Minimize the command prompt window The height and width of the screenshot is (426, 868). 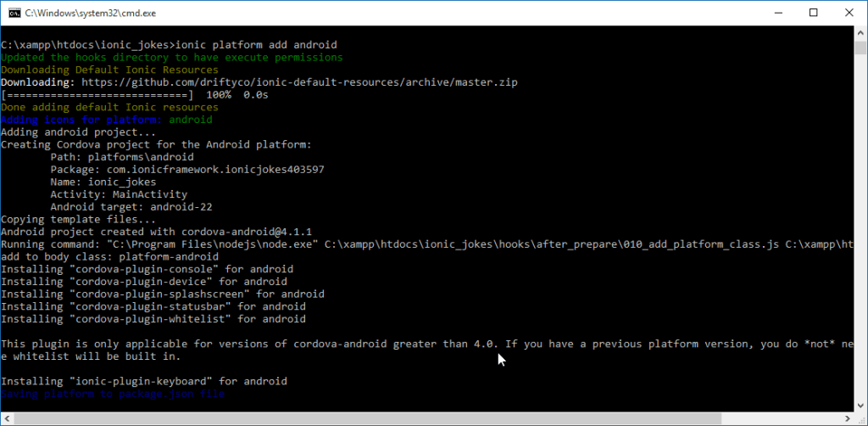point(776,13)
